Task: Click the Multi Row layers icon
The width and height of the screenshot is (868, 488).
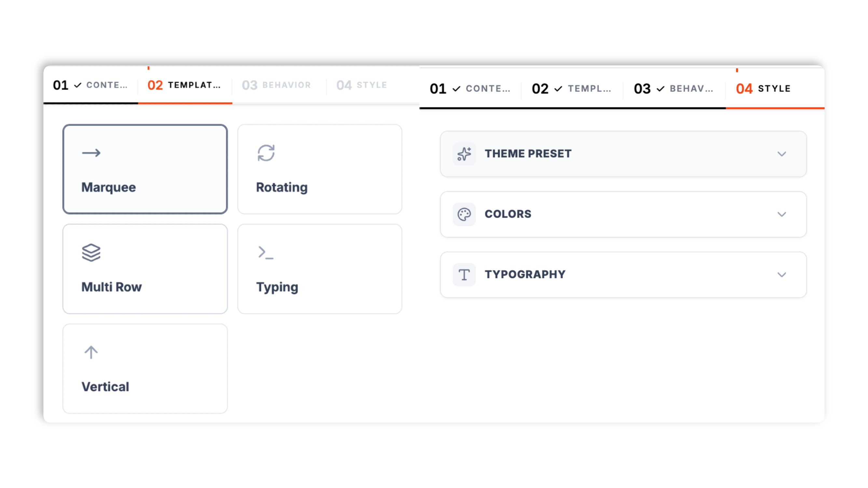Action: [x=91, y=252]
